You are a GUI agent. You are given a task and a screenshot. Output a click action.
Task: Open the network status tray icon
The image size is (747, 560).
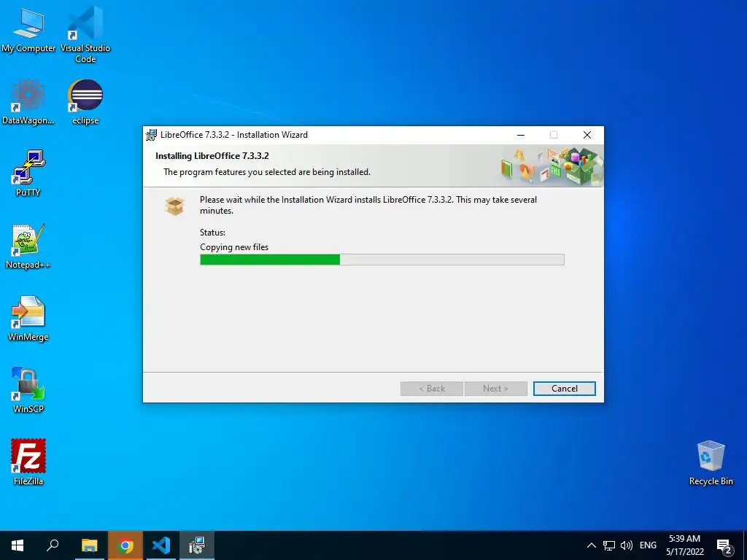tap(609, 545)
